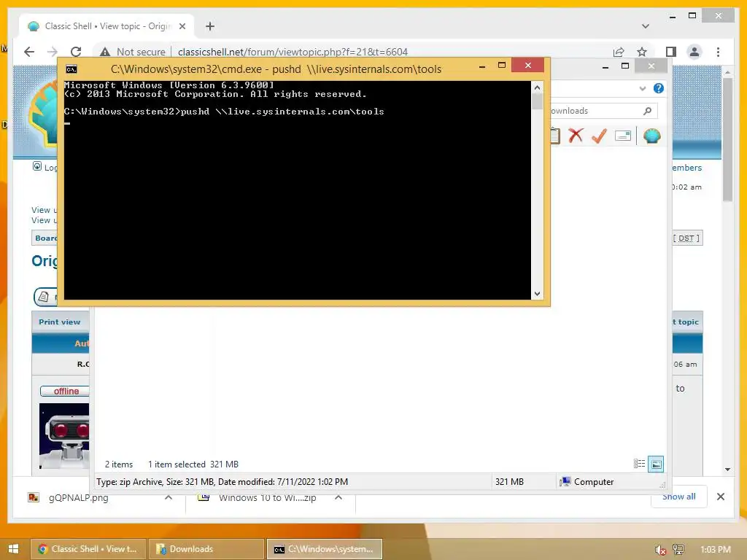Switch Explorer to details view icon
Viewport: 747px width, 560px height.
click(x=639, y=464)
